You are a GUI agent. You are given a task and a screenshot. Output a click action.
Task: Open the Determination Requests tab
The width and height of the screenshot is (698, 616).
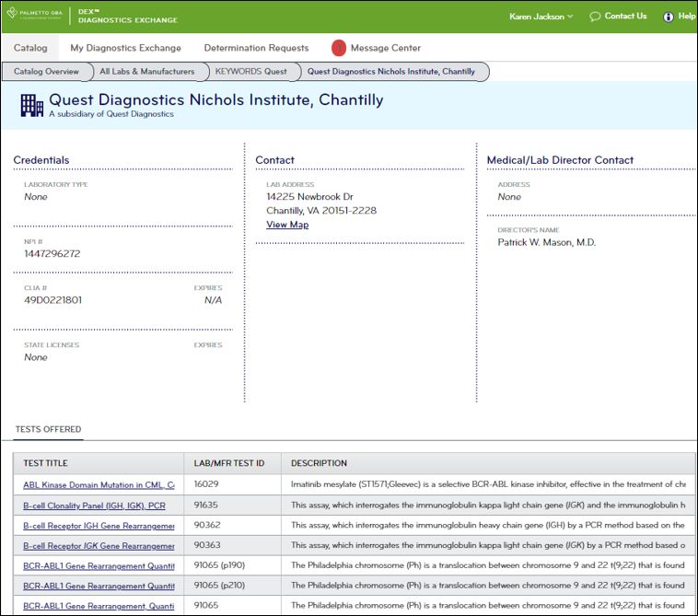(x=256, y=48)
